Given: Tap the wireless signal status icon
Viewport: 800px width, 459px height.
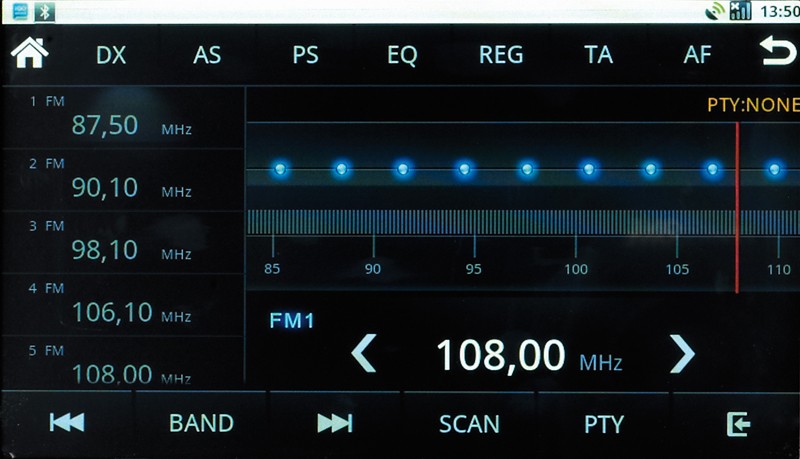Looking at the screenshot, I should (x=715, y=11).
